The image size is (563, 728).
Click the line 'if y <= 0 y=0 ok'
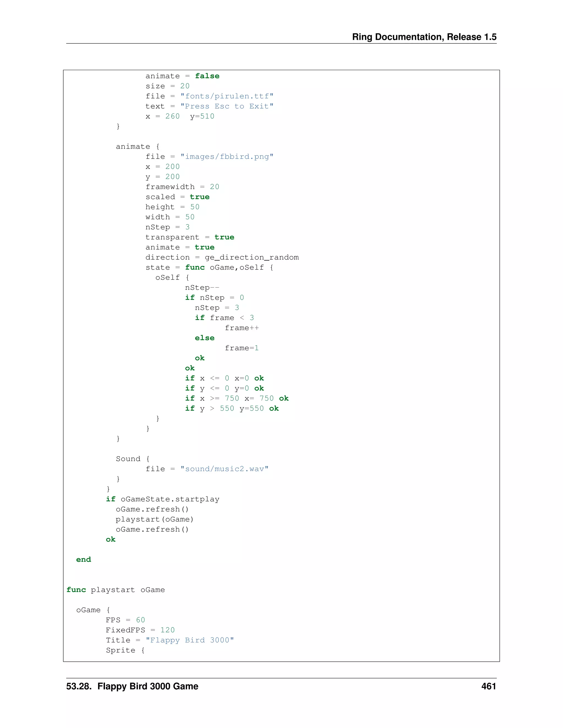[x=225, y=388]
